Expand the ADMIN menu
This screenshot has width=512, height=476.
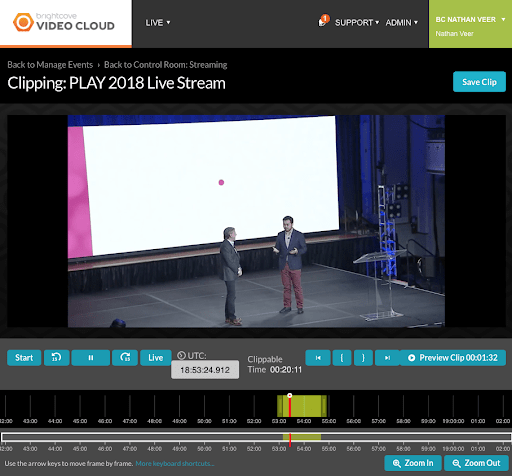[x=401, y=23]
